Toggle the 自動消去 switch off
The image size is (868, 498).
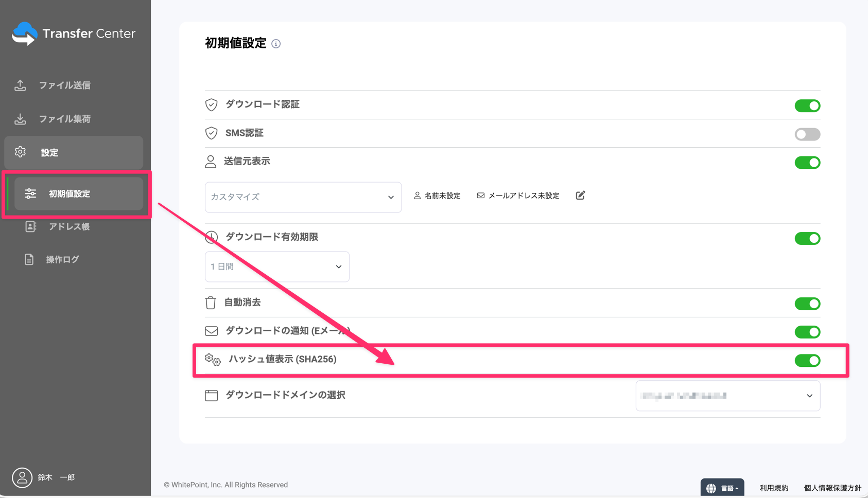click(807, 304)
